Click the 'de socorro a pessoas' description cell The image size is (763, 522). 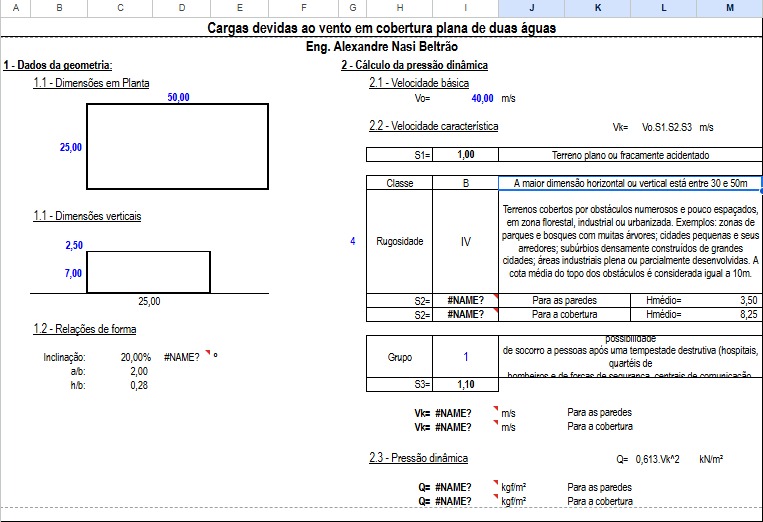(x=631, y=357)
